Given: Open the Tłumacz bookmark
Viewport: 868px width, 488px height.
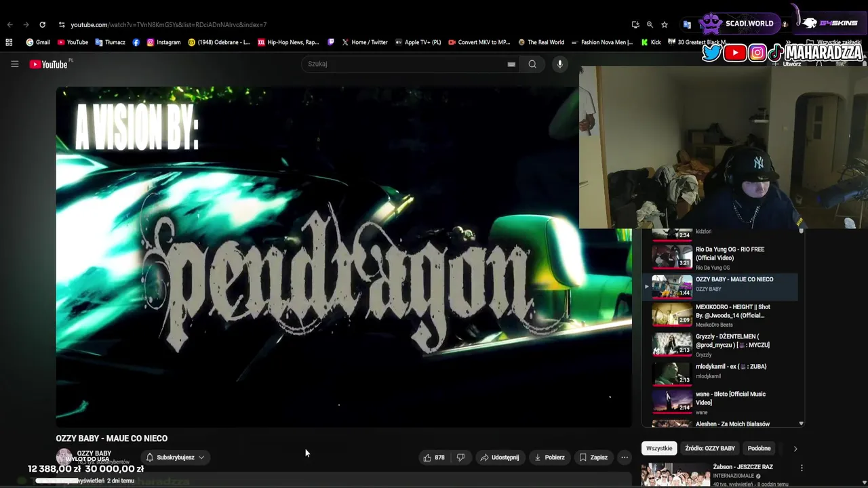Looking at the screenshot, I should click(x=110, y=42).
